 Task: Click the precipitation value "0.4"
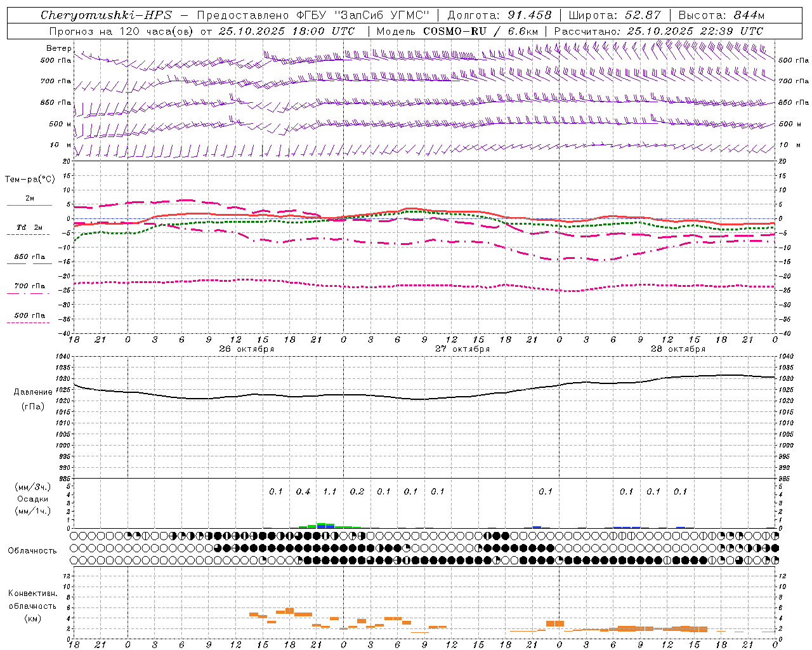coord(303,492)
